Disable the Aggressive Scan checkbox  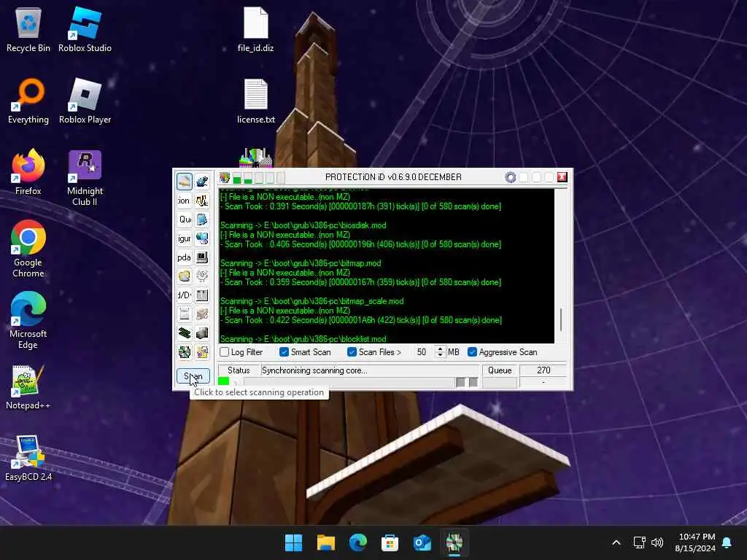point(472,352)
